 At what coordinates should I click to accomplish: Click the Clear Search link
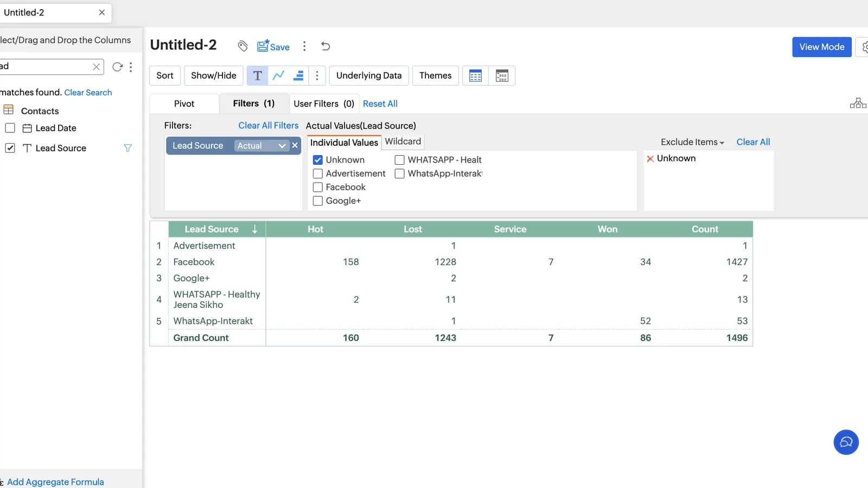pos(88,93)
